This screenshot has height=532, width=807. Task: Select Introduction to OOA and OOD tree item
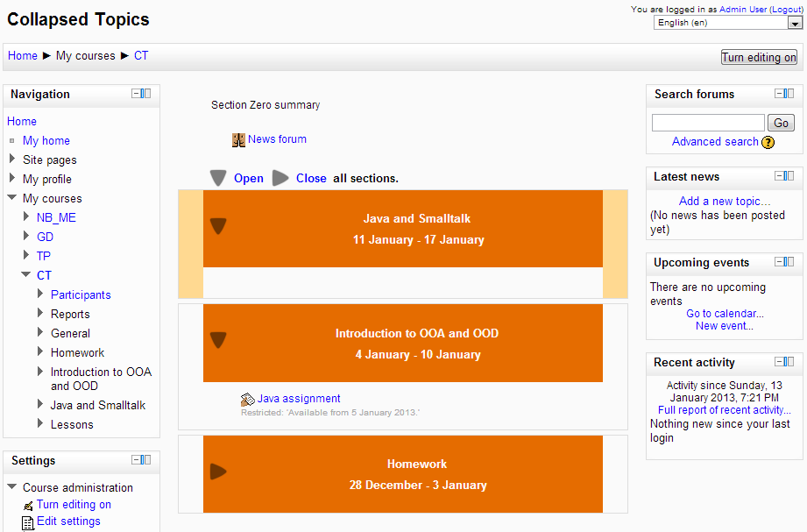[101, 379]
